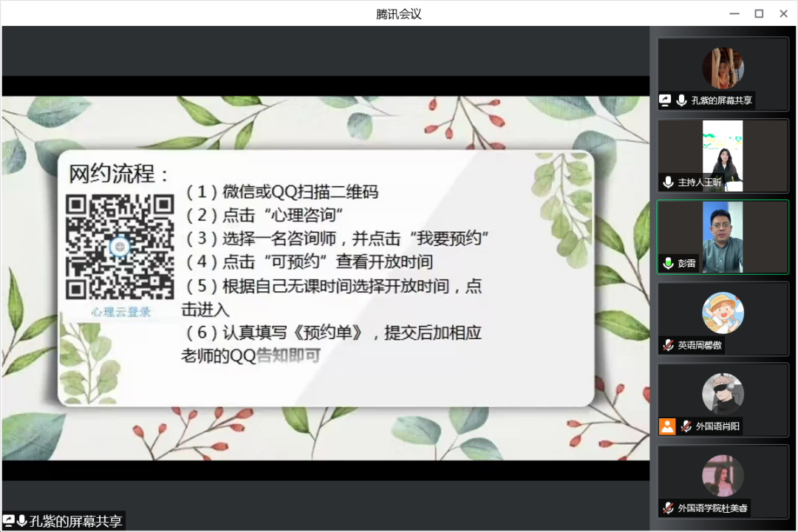This screenshot has height=532, width=798.
Task: Click microphone icon beside 主持人王昕
Action: click(668, 182)
